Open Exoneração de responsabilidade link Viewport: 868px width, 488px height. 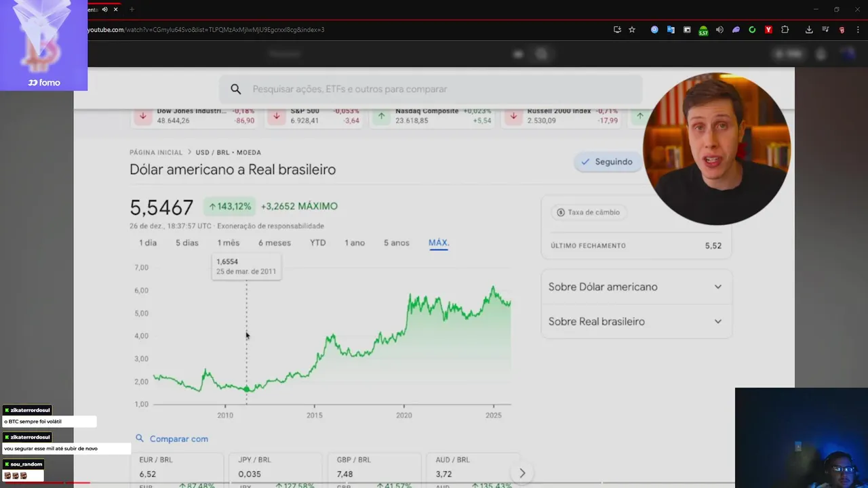coord(270,226)
